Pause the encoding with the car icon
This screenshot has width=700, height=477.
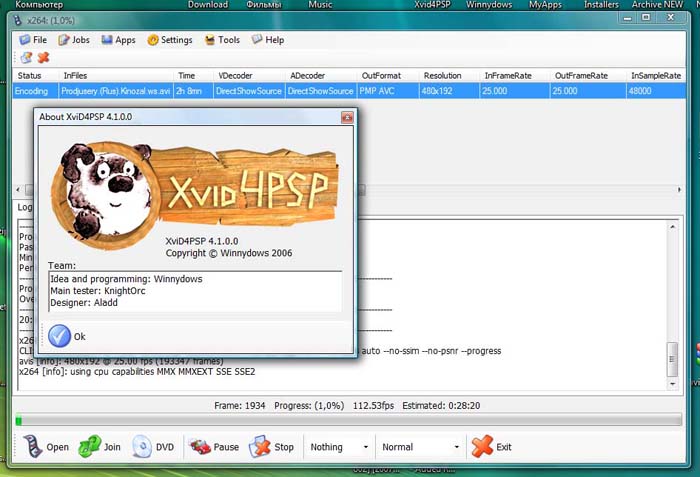tap(200, 446)
